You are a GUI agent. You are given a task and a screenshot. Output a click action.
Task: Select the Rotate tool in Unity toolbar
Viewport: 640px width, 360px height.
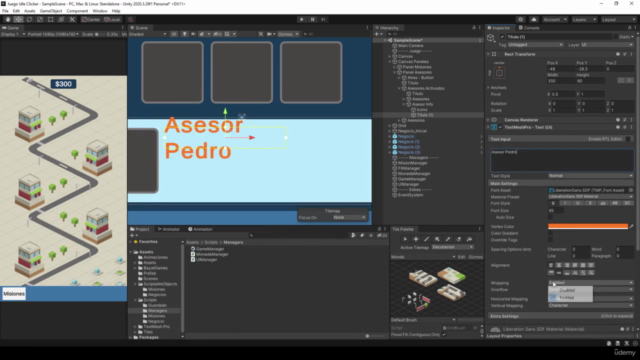pos(29,19)
